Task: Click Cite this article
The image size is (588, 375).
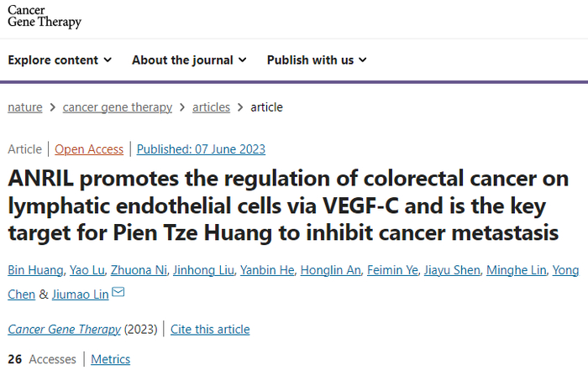Action: (210, 329)
